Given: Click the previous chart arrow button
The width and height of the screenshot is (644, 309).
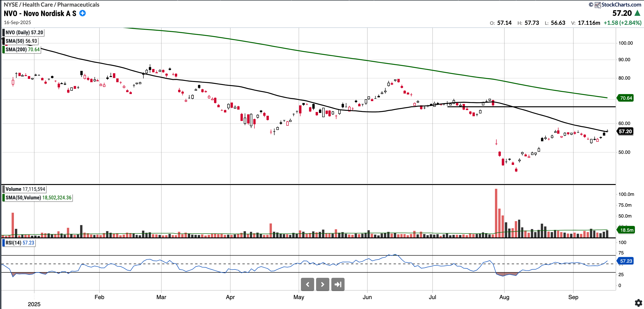Looking at the screenshot, I should pyautogui.click(x=307, y=284).
